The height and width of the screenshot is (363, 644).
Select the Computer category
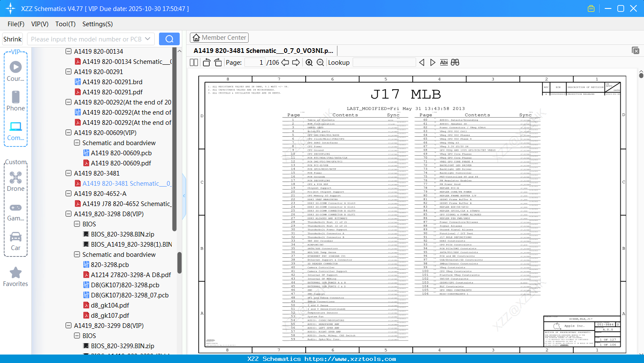(x=16, y=131)
